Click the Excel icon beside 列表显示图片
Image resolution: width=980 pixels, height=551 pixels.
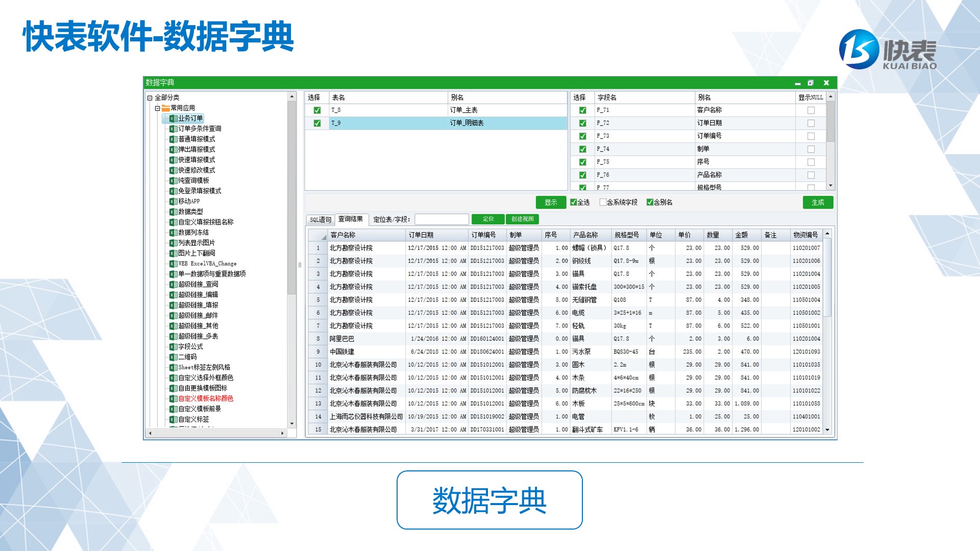coord(173,243)
